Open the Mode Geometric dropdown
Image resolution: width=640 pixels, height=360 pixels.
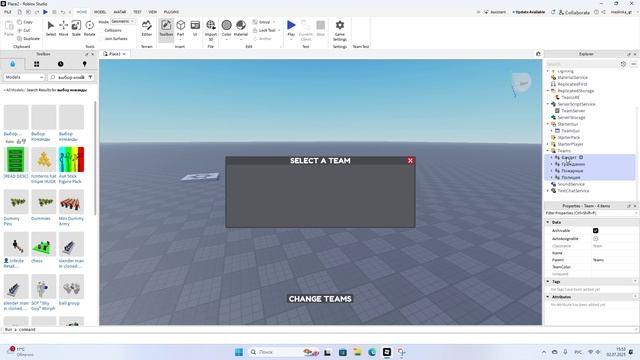point(123,21)
